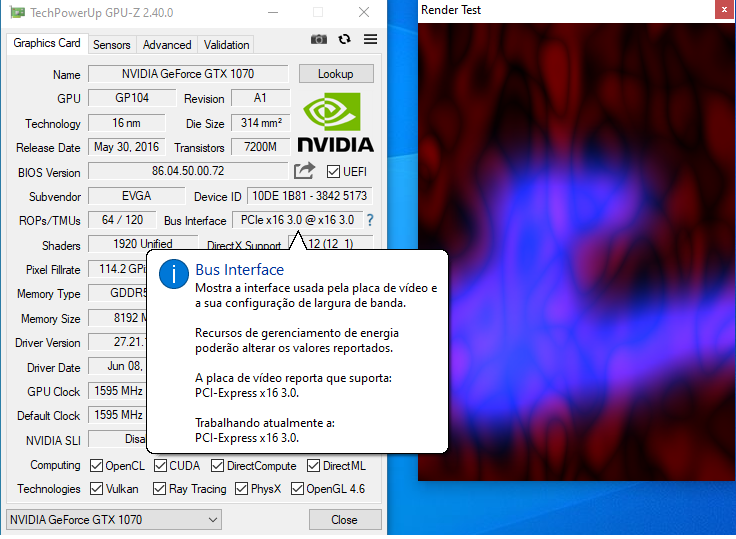The height and width of the screenshot is (539, 736).
Task: Click the BIOS Version field 86.04.50.00.72
Action: (188, 171)
